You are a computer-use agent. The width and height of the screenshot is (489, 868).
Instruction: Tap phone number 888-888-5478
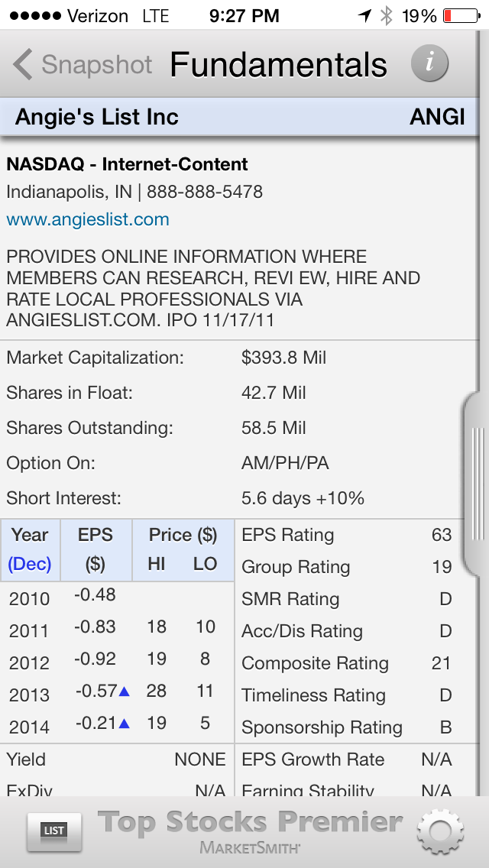(x=205, y=192)
